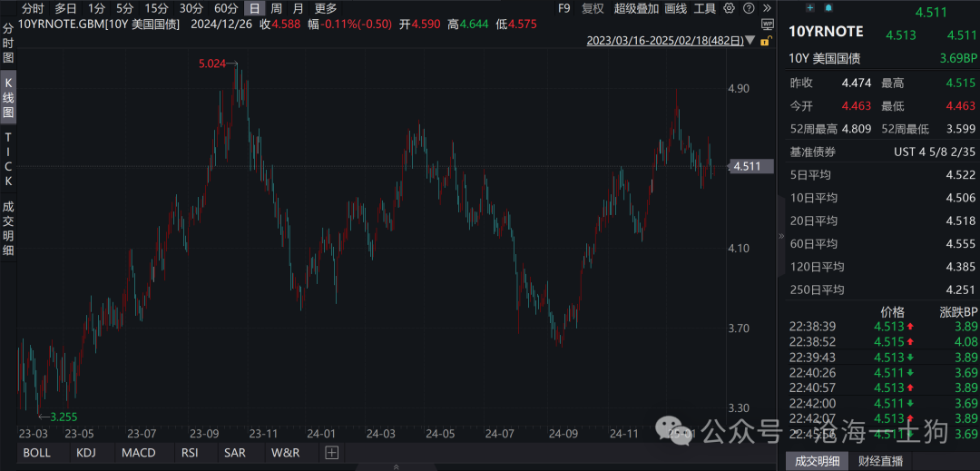Screen dimensions: 980x471
Task: Add an indicator with the plus box
Action: point(332,452)
